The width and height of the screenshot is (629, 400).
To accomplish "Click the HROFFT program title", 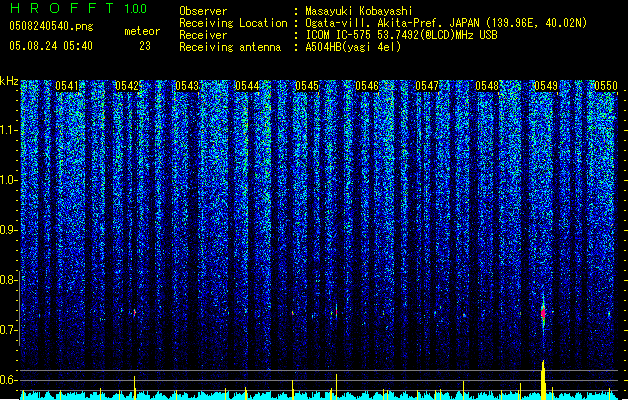I will pyautogui.click(x=62, y=8).
